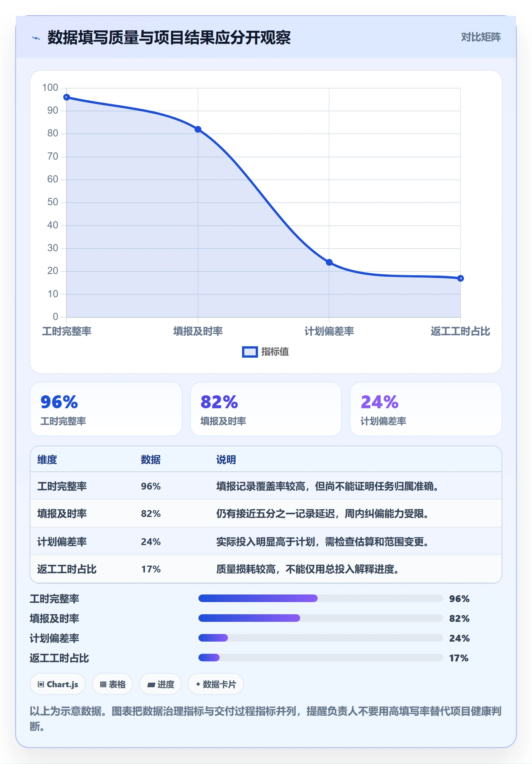Select the 工时完整率 table row cell
532x764 pixels.
pos(62,486)
